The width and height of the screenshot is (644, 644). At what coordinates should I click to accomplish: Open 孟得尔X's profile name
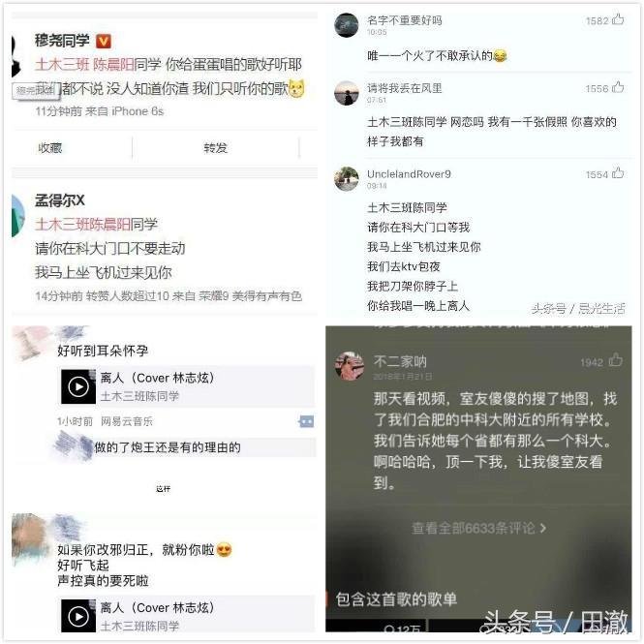pyautogui.click(x=60, y=200)
